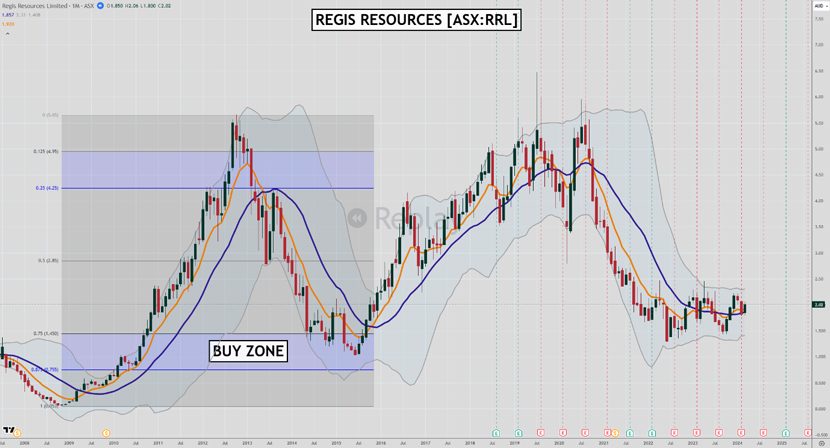Select the BUY ZONE text annotation
830x448 pixels.
pyautogui.click(x=248, y=351)
